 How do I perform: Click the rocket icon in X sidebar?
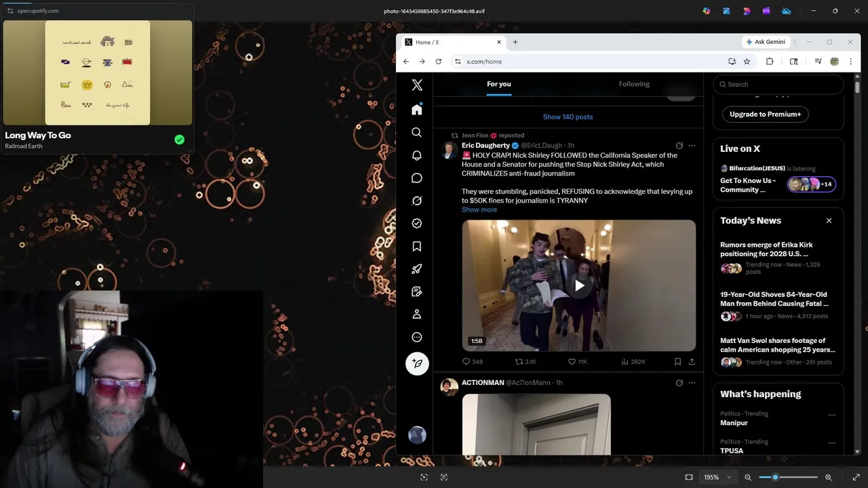click(417, 269)
